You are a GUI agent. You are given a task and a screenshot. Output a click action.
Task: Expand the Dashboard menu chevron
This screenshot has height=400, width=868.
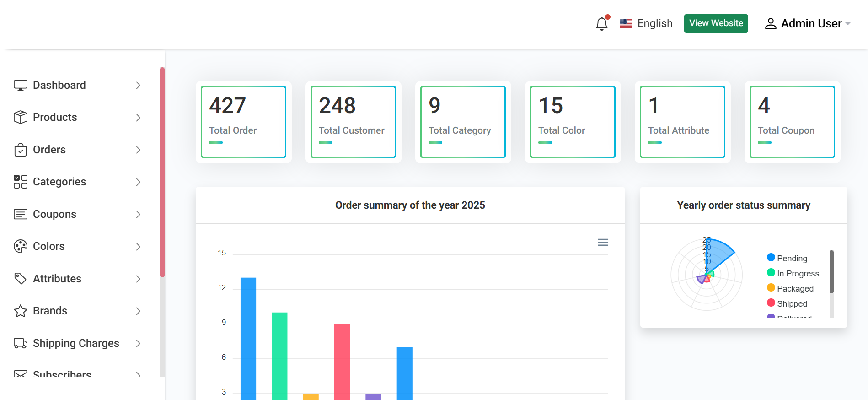138,86
